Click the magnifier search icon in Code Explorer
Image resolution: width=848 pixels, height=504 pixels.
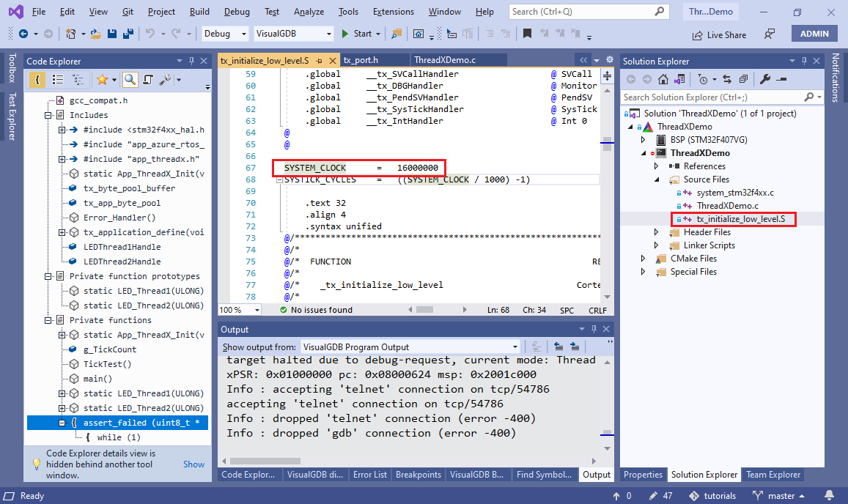[x=130, y=80]
